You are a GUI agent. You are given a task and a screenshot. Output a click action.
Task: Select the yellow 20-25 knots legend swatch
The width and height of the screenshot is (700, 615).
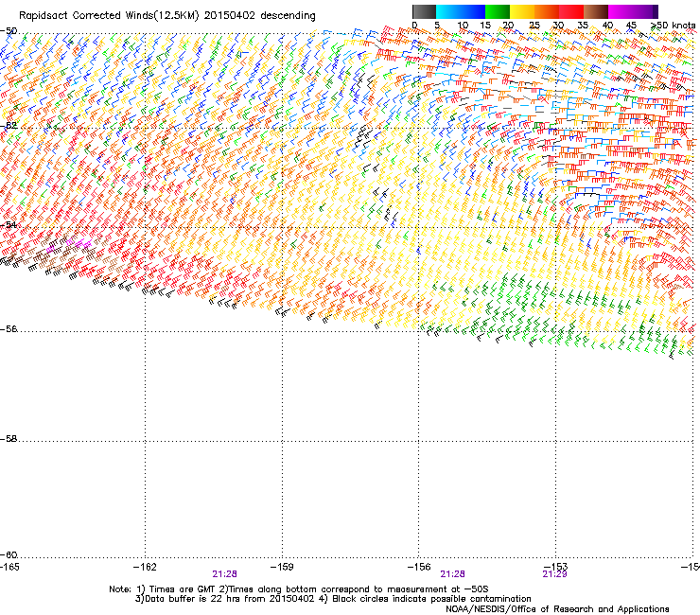(x=522, y=11)
